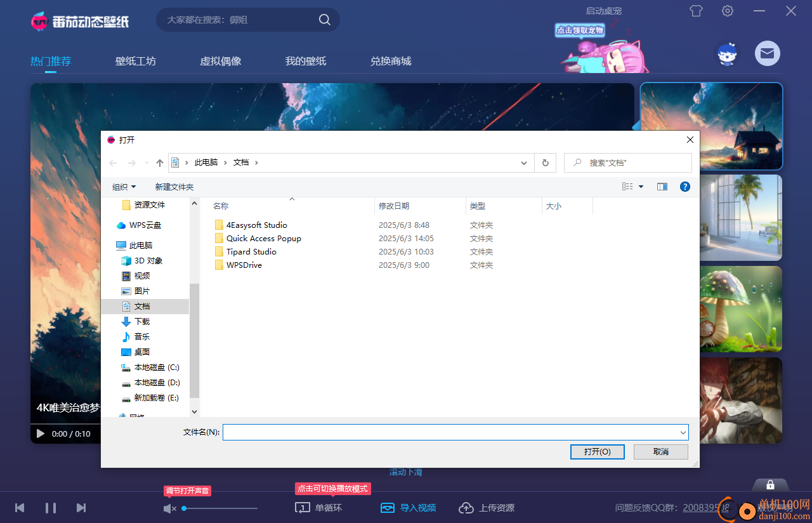Click the 搜索"文档" search box
The image size is (812, 523).
[628, 162]
